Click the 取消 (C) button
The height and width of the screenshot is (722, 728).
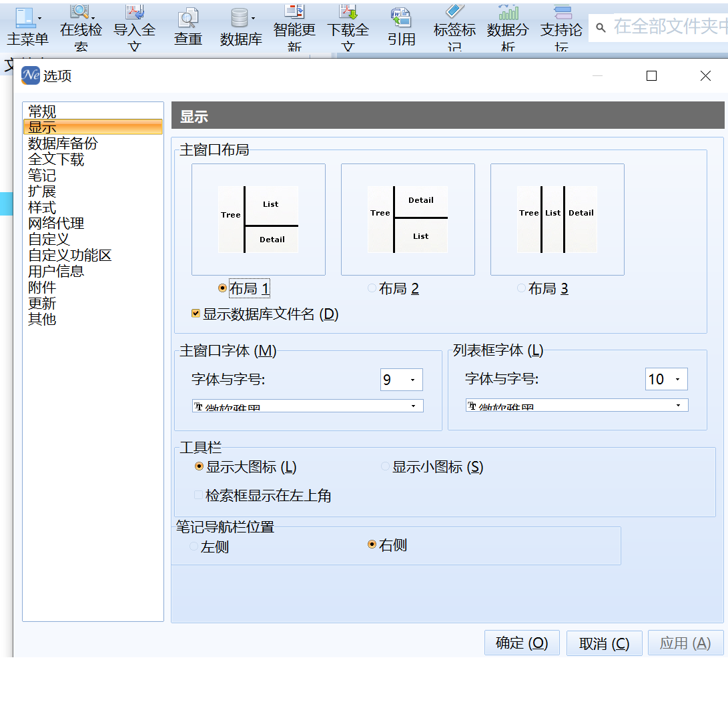[x=604, y=643]
